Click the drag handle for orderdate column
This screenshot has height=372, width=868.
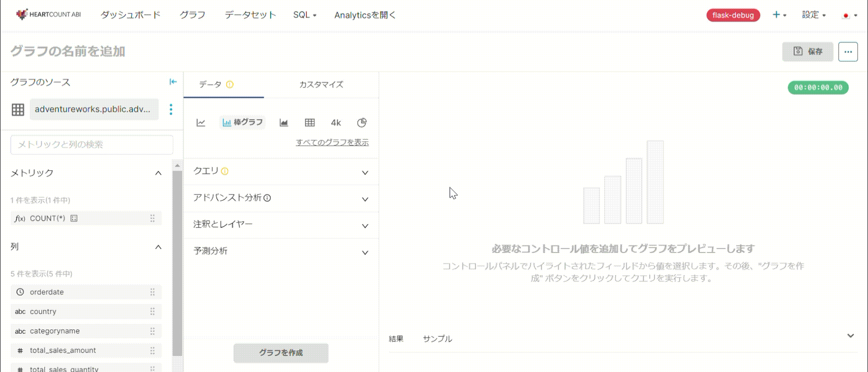[x=152, y=292]
